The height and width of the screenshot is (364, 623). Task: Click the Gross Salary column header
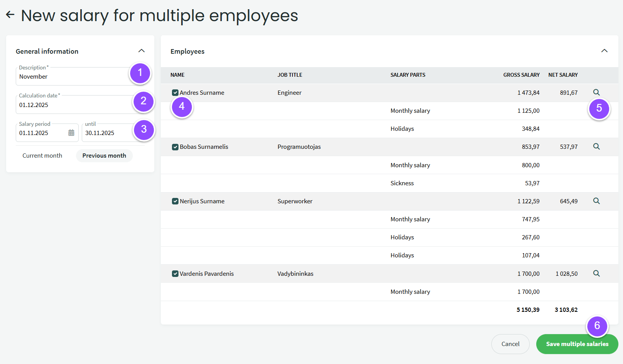pyautogui.click(x=521, y=75)
